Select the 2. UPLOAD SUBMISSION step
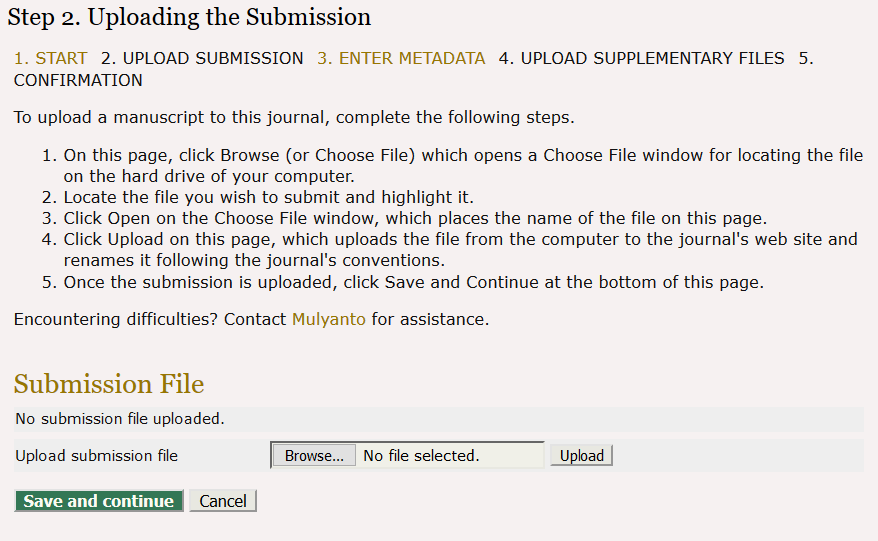The image size is (878, 541). click(202, 58)
